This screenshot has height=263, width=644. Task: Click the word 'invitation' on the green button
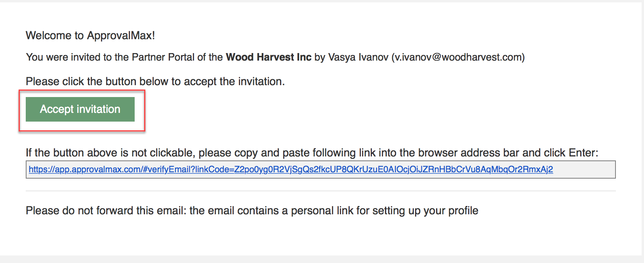click(x=98, y=109)
